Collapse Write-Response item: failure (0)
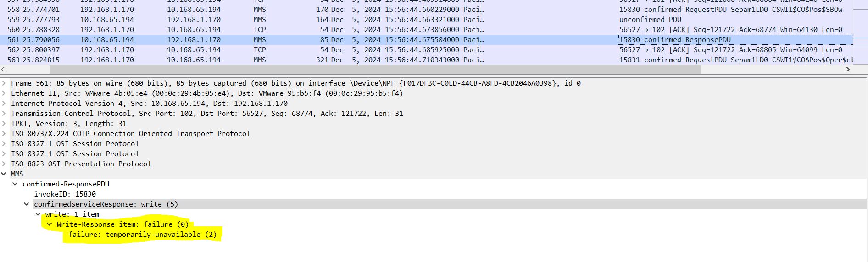Viewport: 868px width, 262px height. 50,224
